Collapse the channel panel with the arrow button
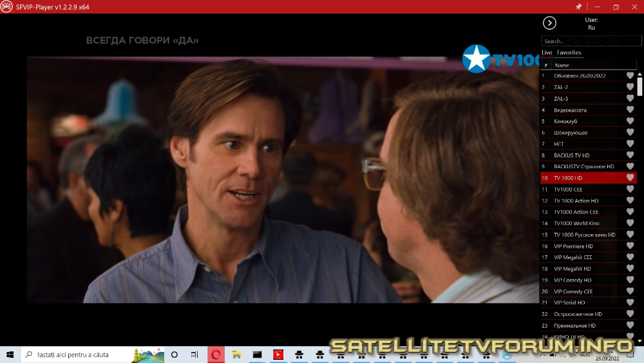This screenshot has height=363, width=644. [549, 23]
